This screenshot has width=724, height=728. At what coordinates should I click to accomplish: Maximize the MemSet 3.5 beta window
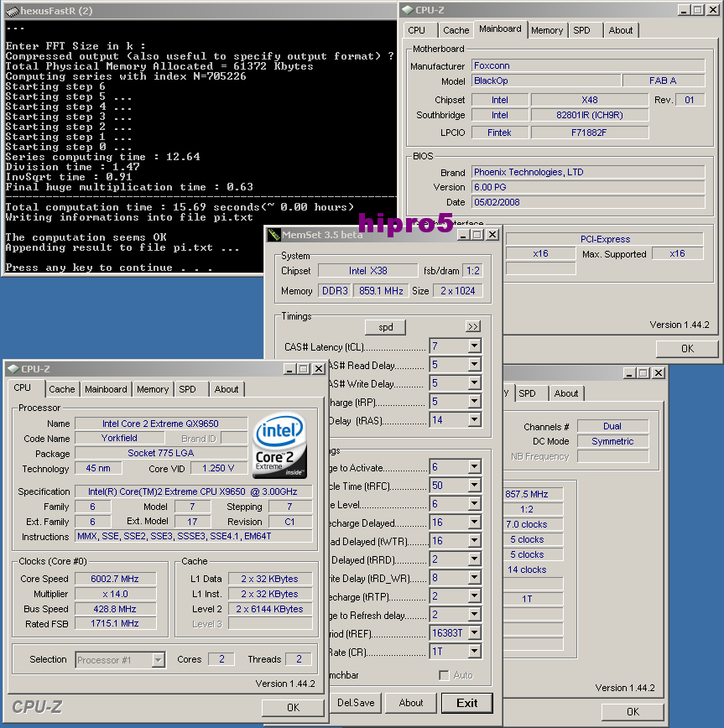pos(477,235)
